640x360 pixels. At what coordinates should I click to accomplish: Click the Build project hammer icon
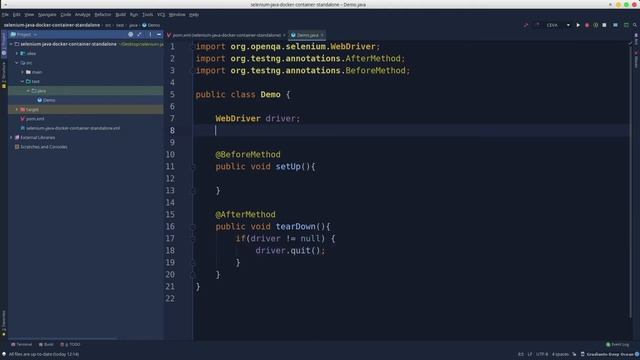click(526, 25)
